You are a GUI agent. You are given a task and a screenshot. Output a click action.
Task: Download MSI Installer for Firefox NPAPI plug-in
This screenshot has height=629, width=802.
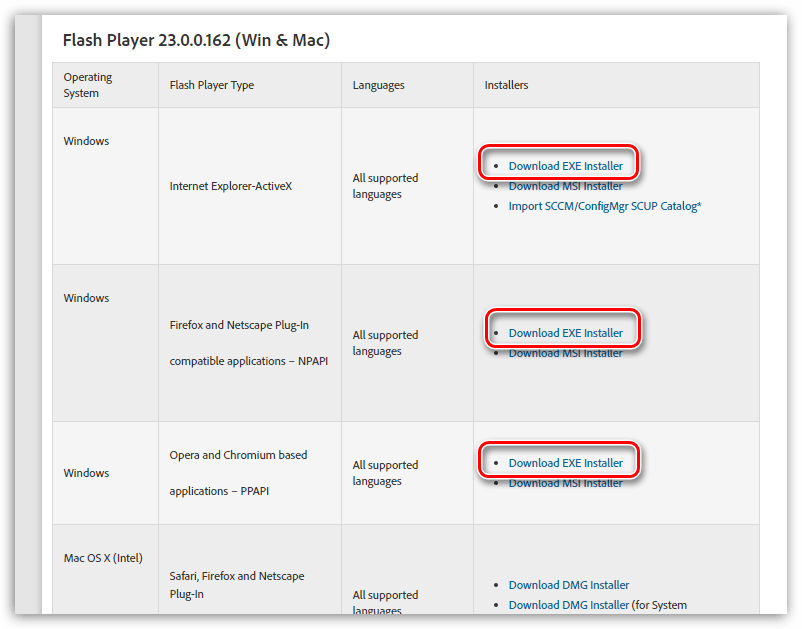click(565, 353)
